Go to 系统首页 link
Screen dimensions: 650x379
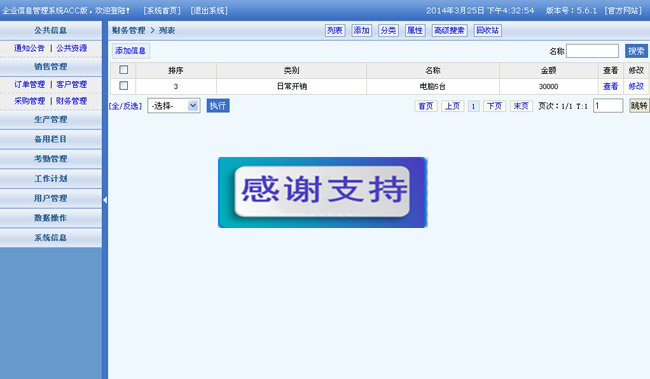(162, 10)
